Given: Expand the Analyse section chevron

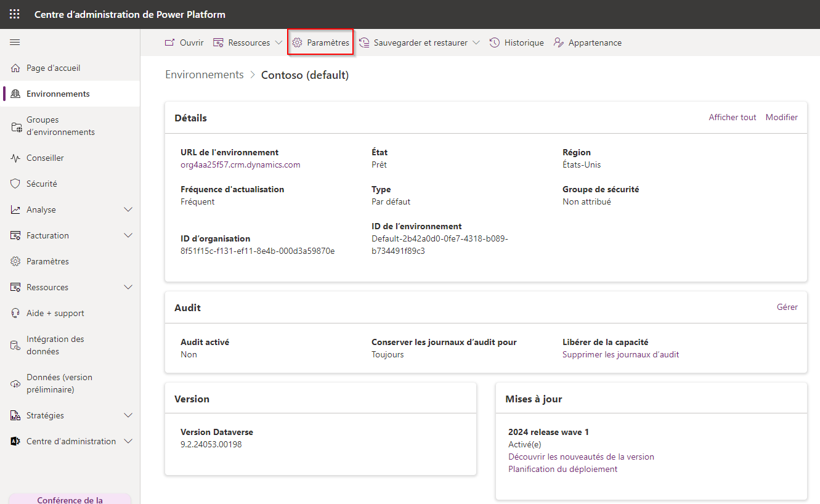Looking at the screenshot, I should pyautogui.click(x=128, y=210).
